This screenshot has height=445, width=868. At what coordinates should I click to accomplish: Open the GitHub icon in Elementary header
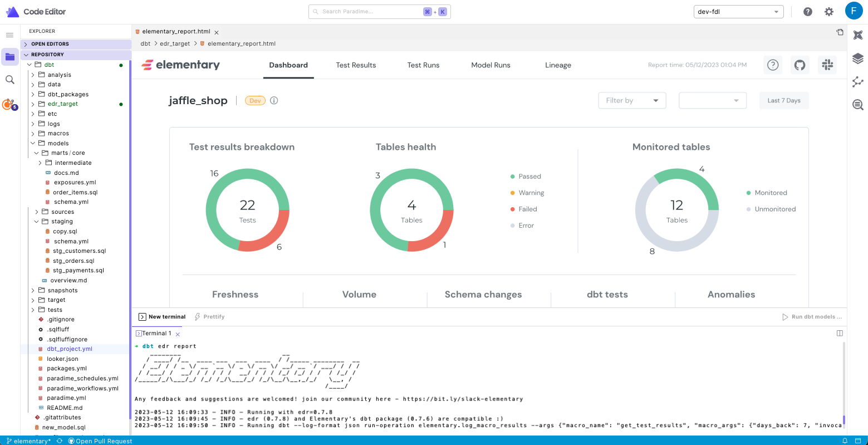click(x=800, y=65)
